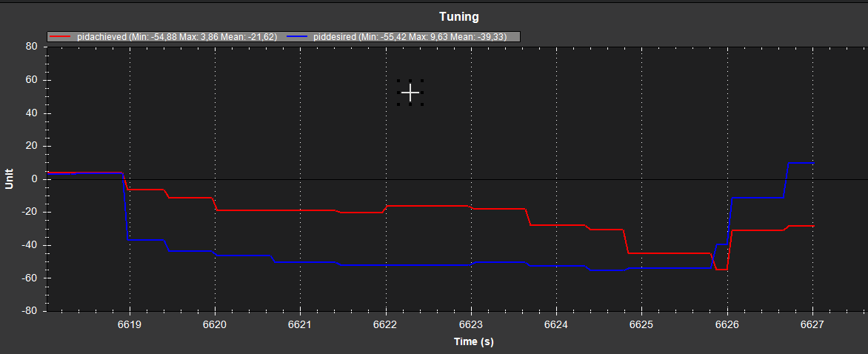Click the 40 y-axis tick label
Screen dimensions: 868x354
(x=32, y=113)
